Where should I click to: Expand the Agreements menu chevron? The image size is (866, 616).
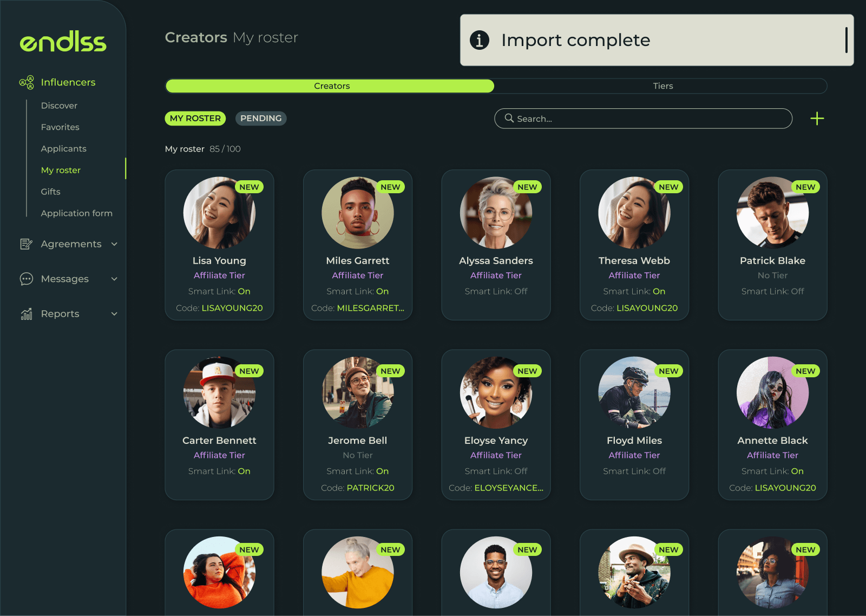pos(114,244)
